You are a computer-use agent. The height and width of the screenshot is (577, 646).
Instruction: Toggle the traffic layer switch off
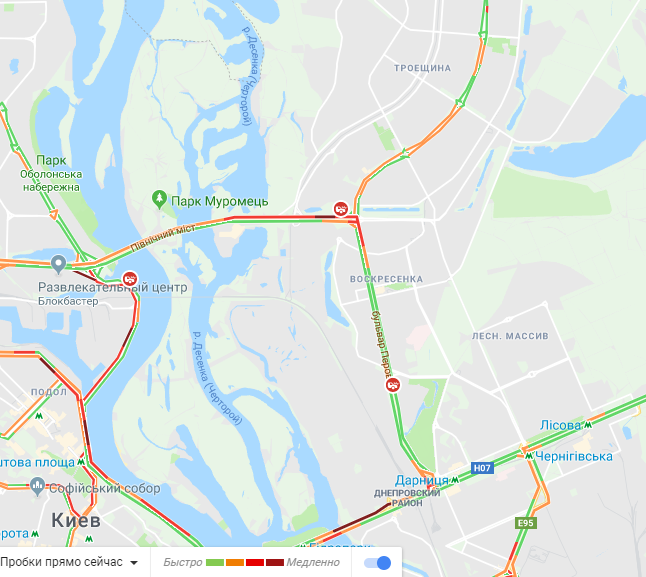pos(377,563)
